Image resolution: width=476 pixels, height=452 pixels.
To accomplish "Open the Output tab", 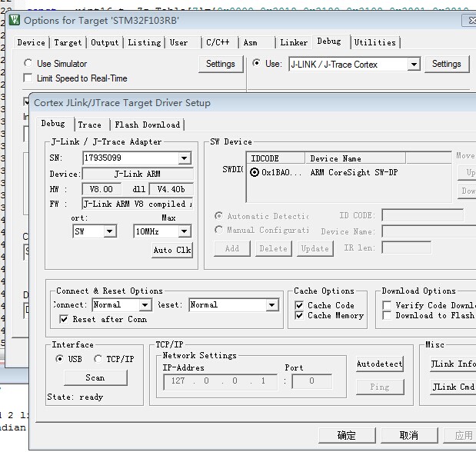I will tap(105, 42).
